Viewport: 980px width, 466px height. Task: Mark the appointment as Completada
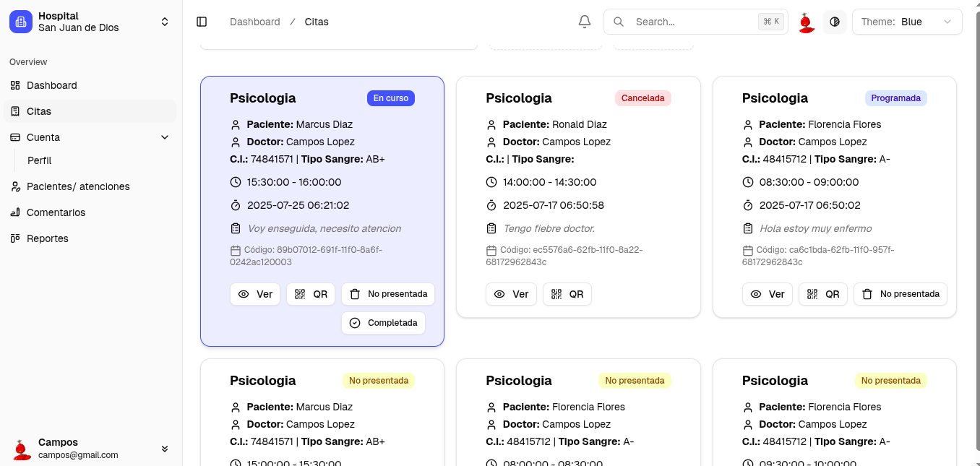point(383,323)
